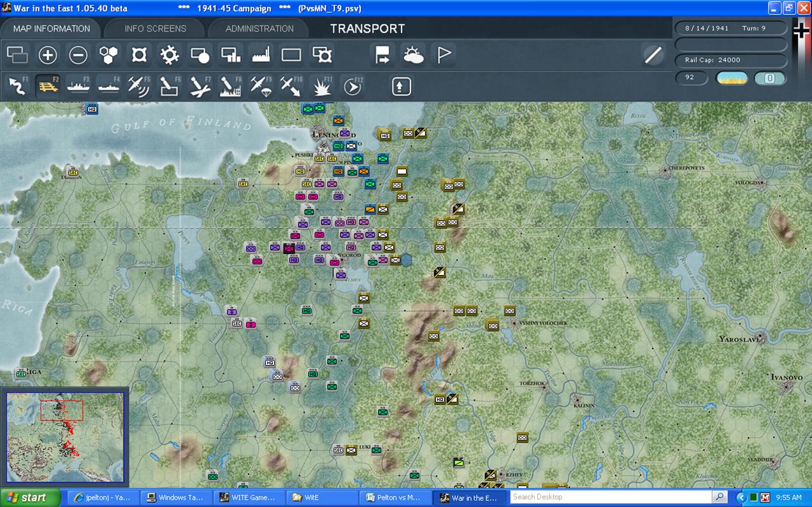This screenshot has height=507, width=812.
Task: Select the F2 rail transport mode
Action: click(48, 86)
